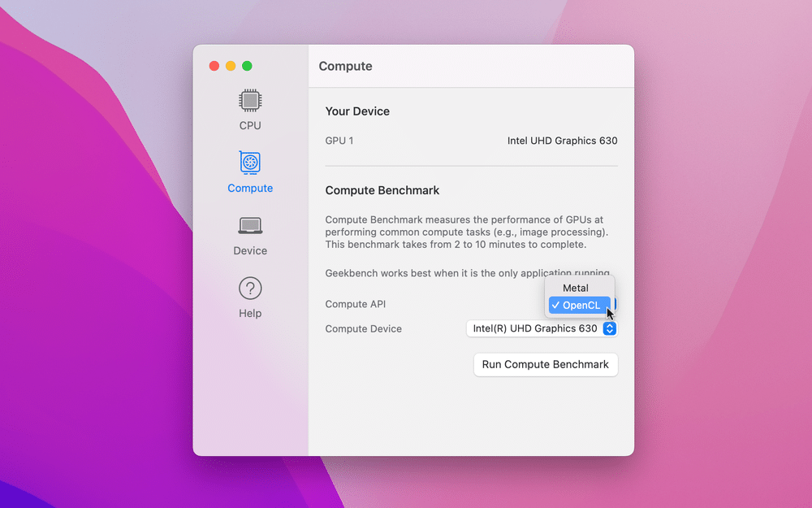Click the Help question mark icon
Screen dimensions: 812x508
(250, 288)
